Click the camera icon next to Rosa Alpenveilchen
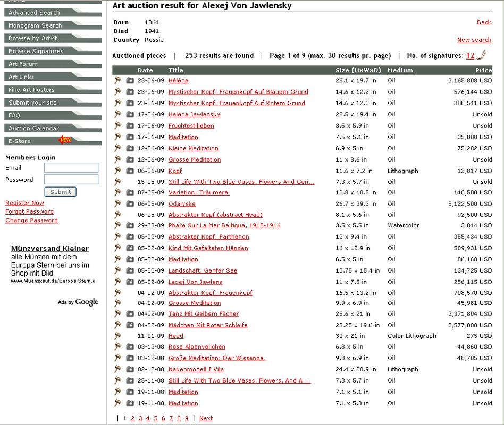504x425 pixels. (130, 347)
